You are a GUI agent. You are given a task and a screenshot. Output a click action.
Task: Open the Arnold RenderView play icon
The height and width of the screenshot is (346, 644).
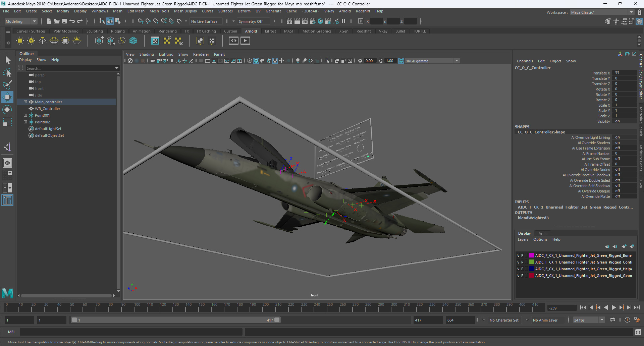coord(245,41)
